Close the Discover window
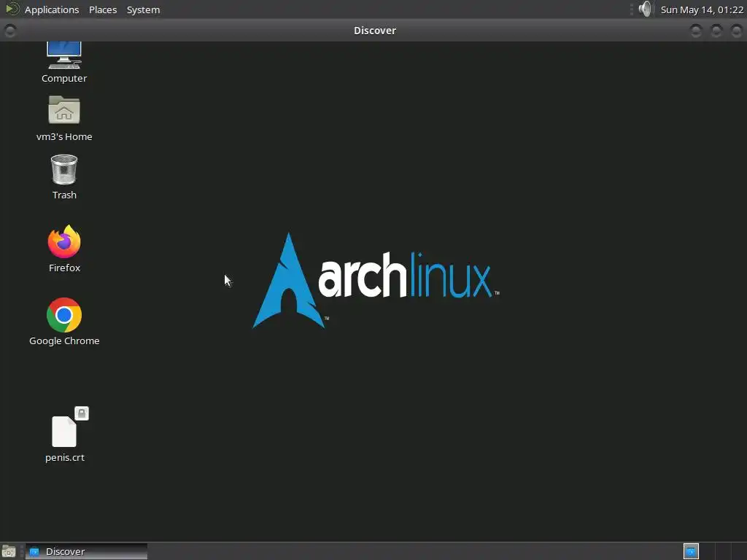 pyautogui.click(x=737, y=31)
